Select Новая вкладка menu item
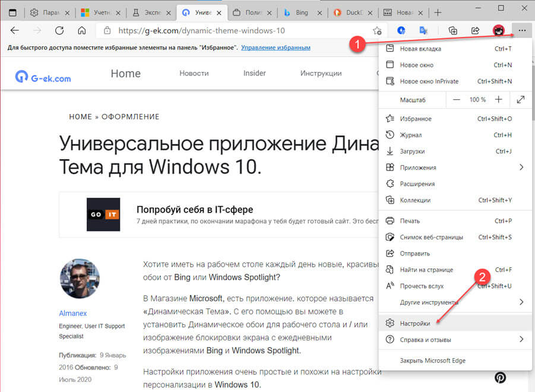The height and width of the screenshot is (392, 535). pos(455,49)
